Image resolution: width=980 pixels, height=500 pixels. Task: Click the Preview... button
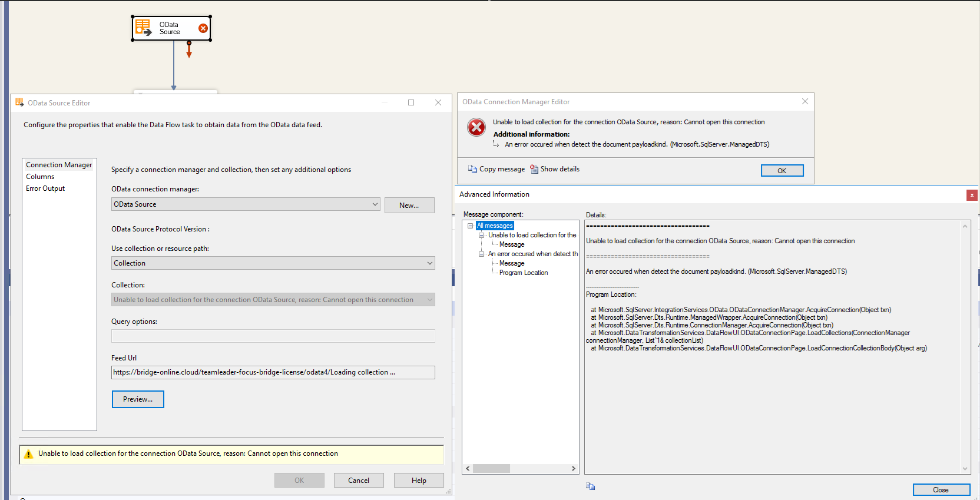point(138,399)
